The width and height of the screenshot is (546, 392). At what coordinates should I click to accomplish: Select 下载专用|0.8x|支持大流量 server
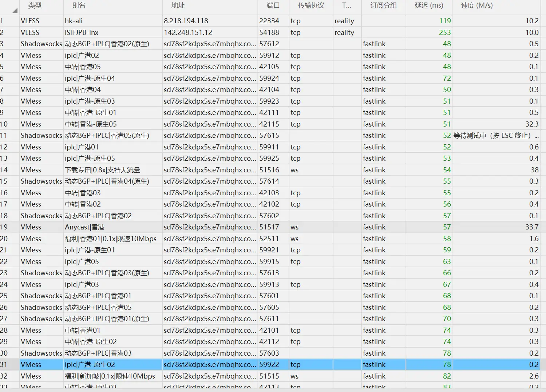coord(102,170)
